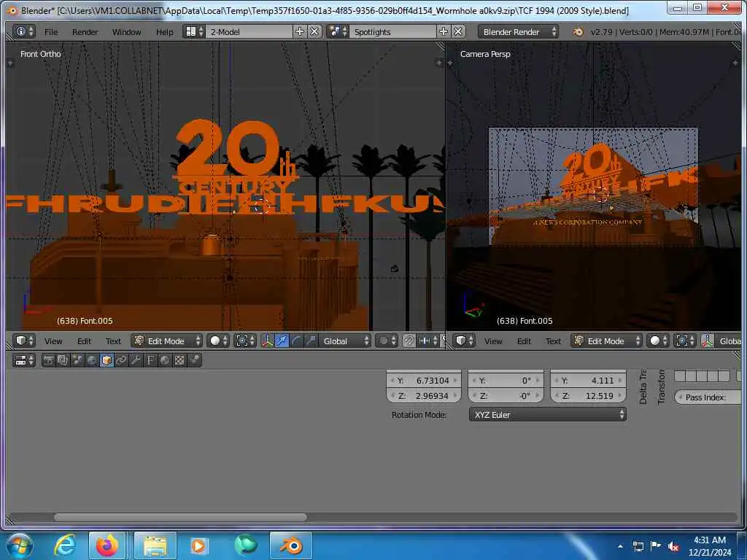The width and height of the screenshot is (747, 560).
Task: Delete the Spotlights scene
Action: coord(458,31)
